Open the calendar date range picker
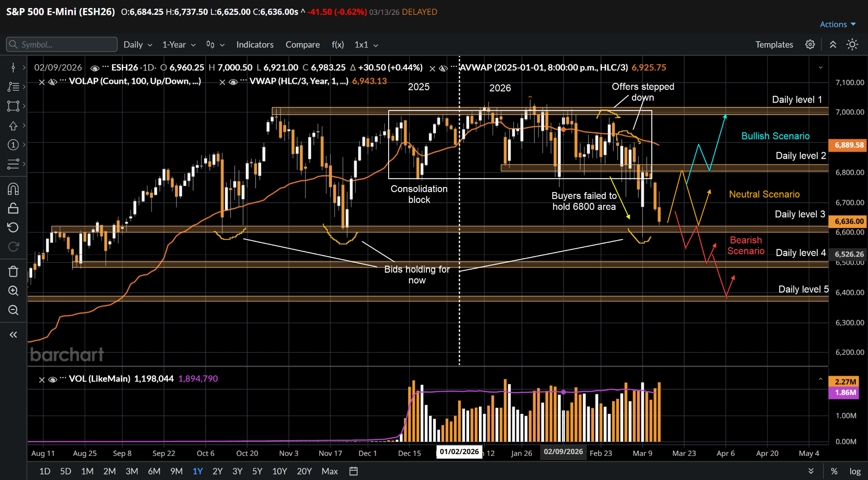Image resolution: width=868 pixels, height=480 pixels. [353, 471]
